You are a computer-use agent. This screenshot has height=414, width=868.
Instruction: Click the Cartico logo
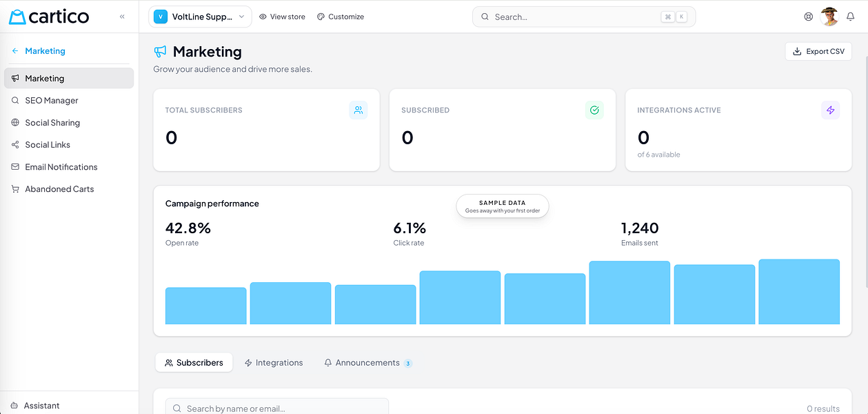[49, 17]
